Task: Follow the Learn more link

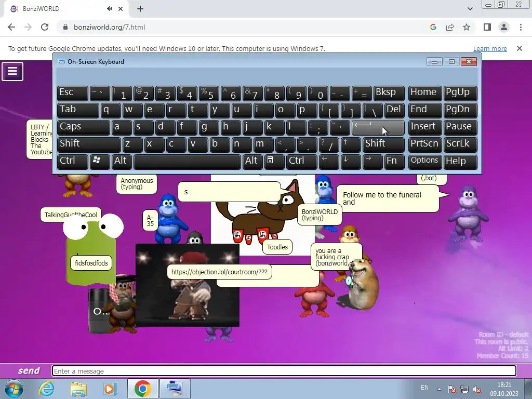Action: coord(490,48)
